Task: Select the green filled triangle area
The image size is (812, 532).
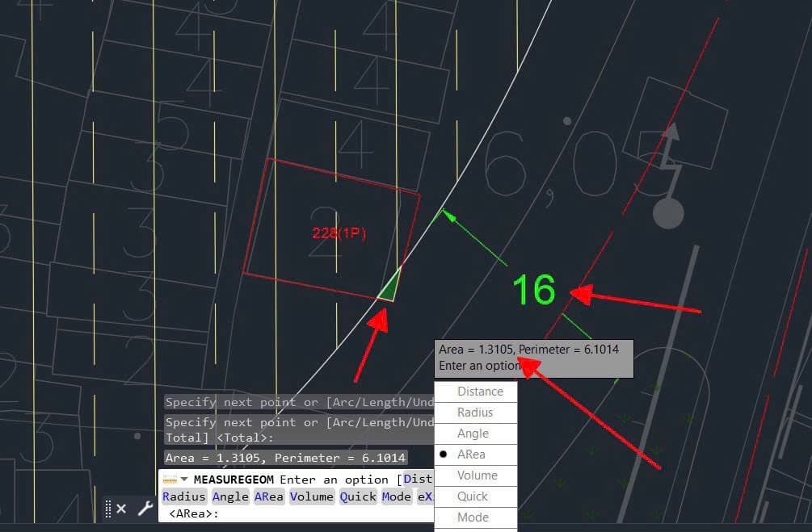Action: pyautogui.click(x=391, y=287)
